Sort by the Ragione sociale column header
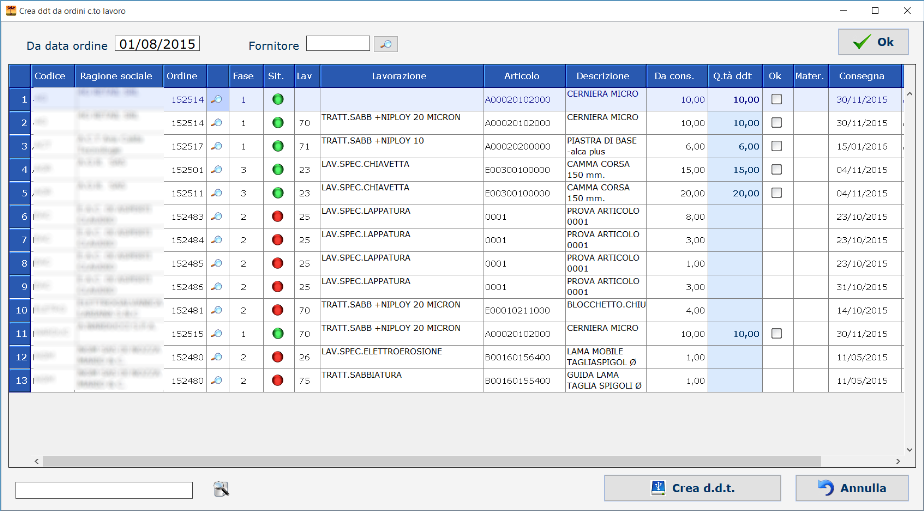Viewport: 924px width, 511px height. click(x=119, y=76)
